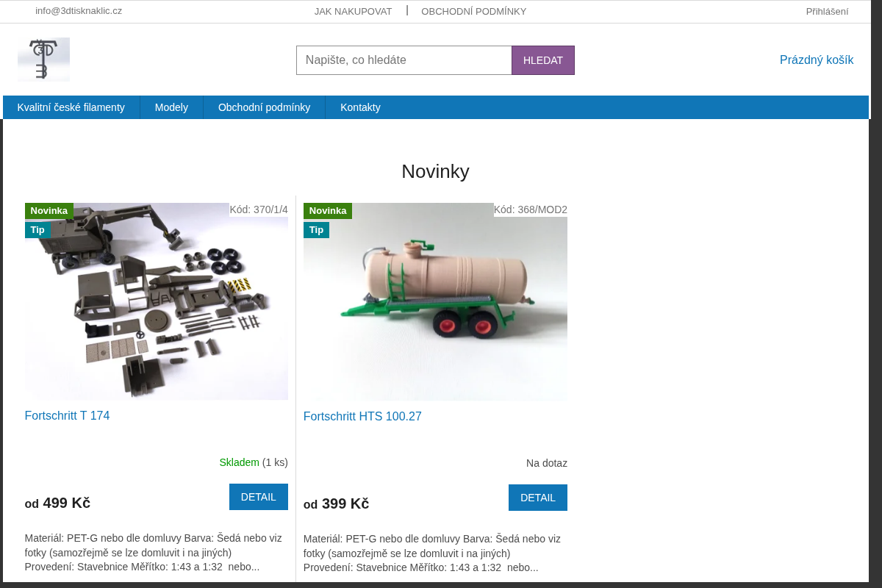882x588 pixels.
Task: Click the HLEDAT search button
Action: tap(543, 60)
